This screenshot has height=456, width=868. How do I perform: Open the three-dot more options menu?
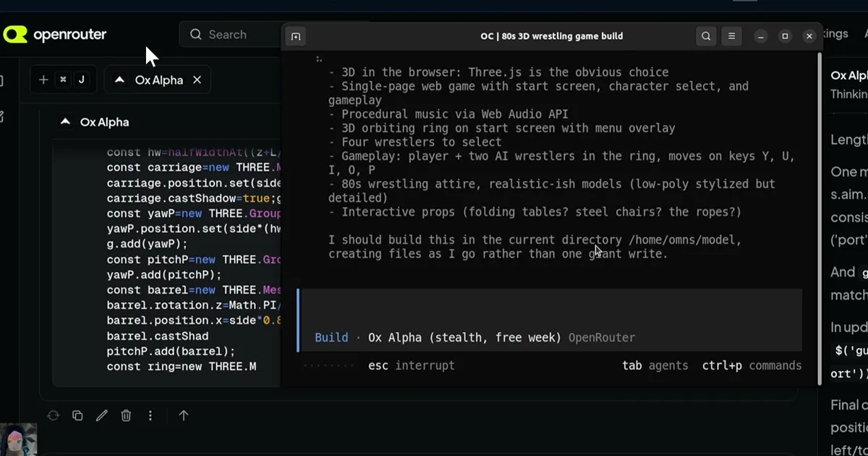150,415
